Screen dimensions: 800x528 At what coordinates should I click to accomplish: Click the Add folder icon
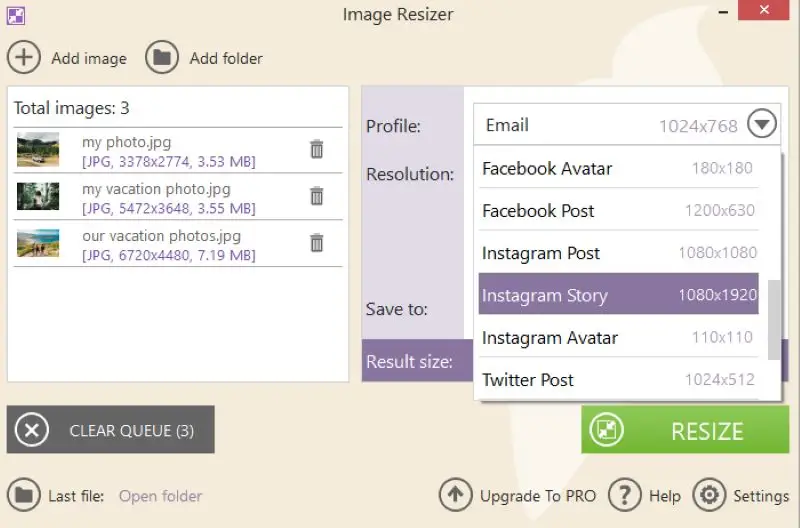click(162, 58)
